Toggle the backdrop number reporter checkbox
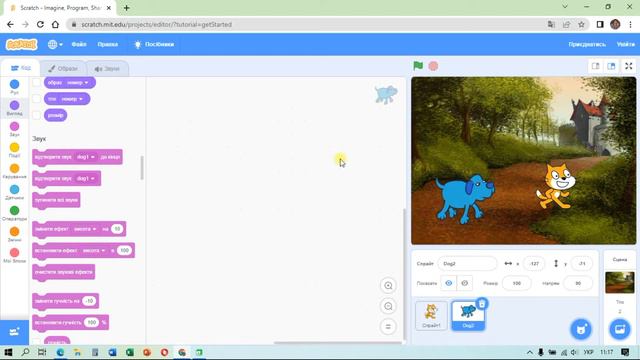This screenshot has width=640, height=360. point(36,99)
